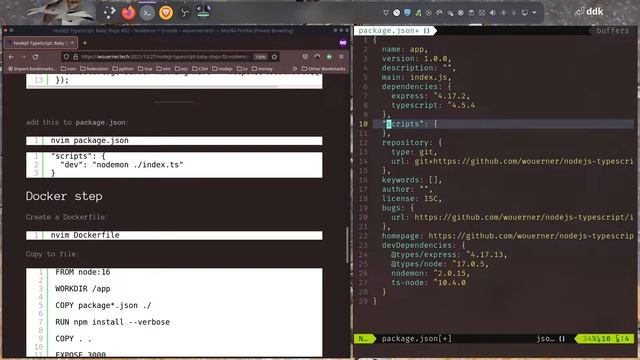Open the federation bookmarks folder
640x360 pixels.
coord(94,69)
